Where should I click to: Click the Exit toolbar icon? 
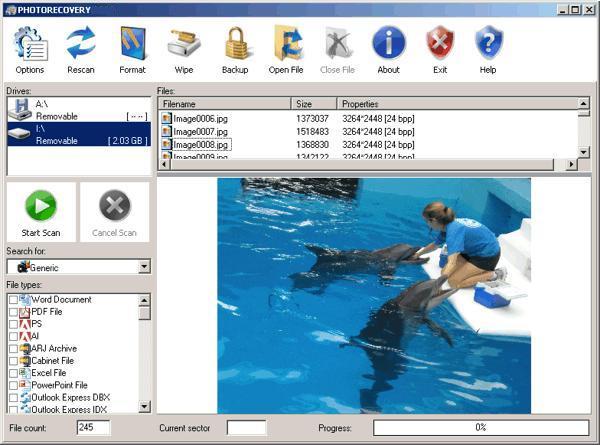[x=440, y=45]
